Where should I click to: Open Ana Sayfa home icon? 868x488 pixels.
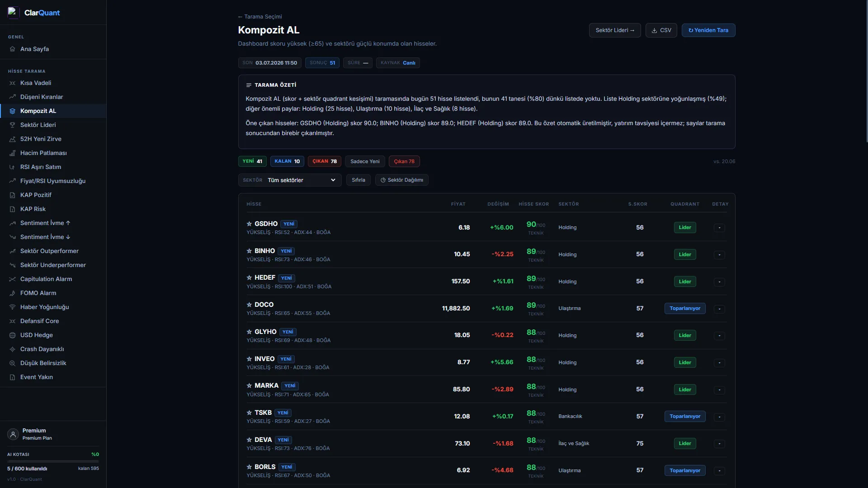(x=13, y=49)
